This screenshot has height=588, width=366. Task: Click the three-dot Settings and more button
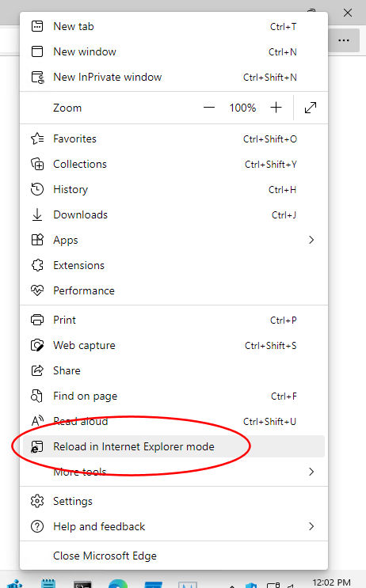coord(344,40)
